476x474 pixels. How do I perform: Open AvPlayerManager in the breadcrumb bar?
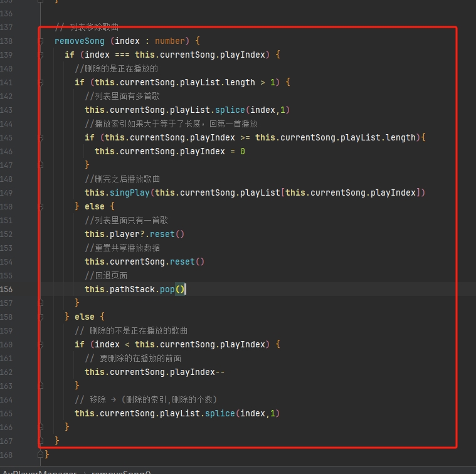coord(39,471)
